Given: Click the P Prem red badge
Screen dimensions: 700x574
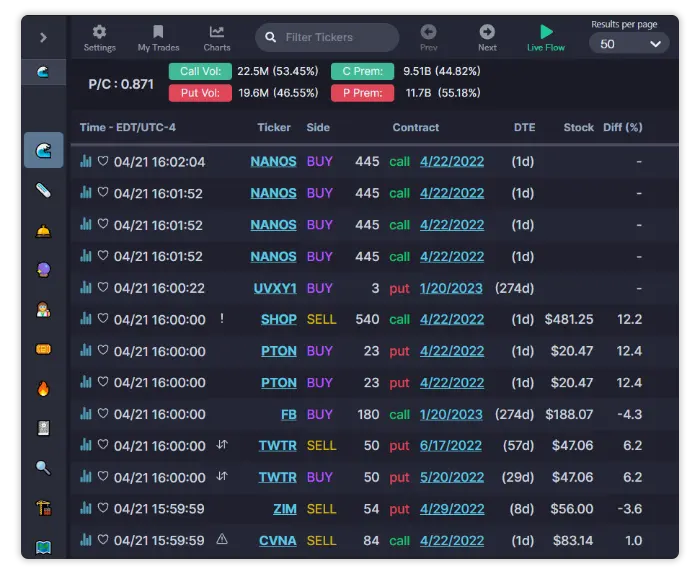Looking at the screenshot, I should tap(362, 93).
